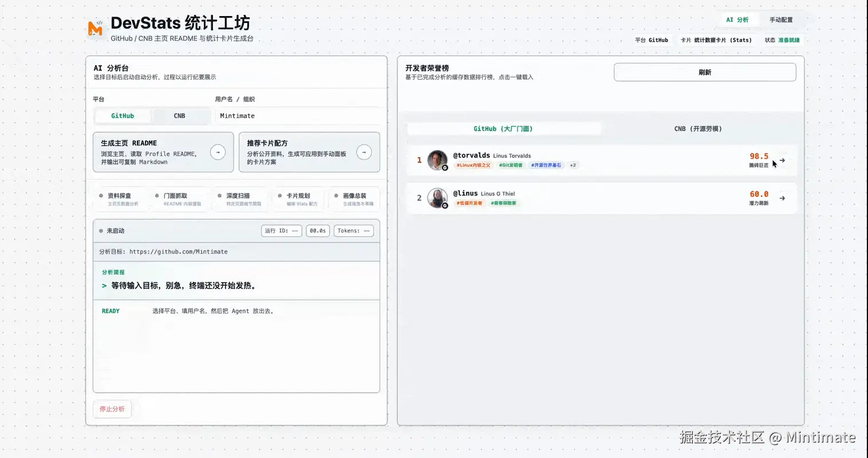Click the 00.0s timer badge
Screen dimensions: 868x458
pos(318,231)
